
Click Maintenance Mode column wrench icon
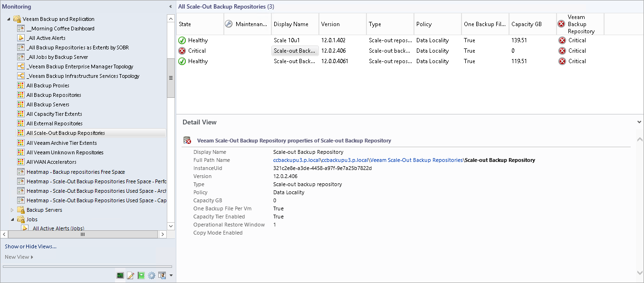point(229,24)
